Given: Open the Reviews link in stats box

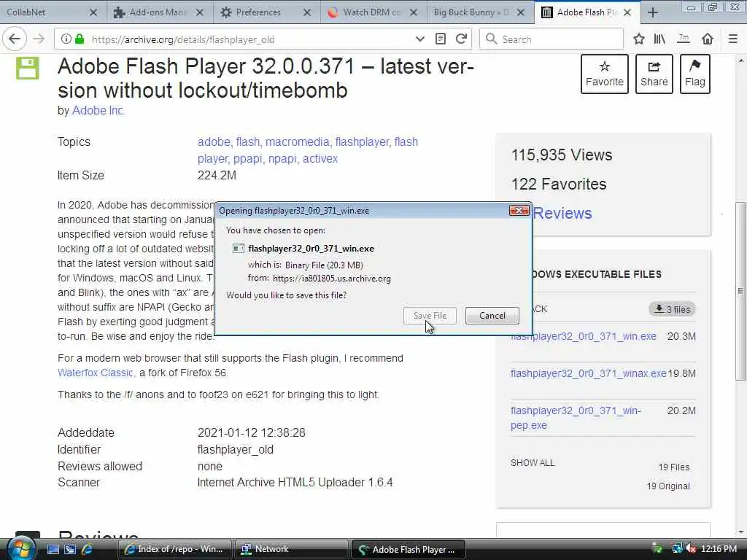Looking at the screenshot, I should tap(562, 214).
